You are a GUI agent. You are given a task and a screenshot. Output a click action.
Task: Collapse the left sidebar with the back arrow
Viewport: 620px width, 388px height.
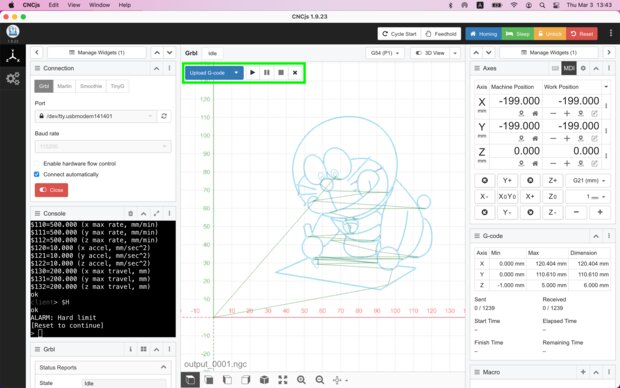click(x=37, y=53)
